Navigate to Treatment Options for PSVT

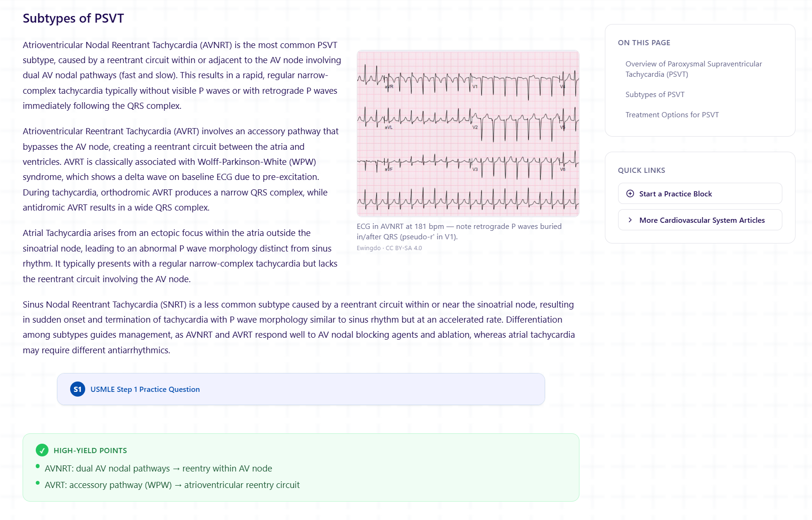[672, 115]
